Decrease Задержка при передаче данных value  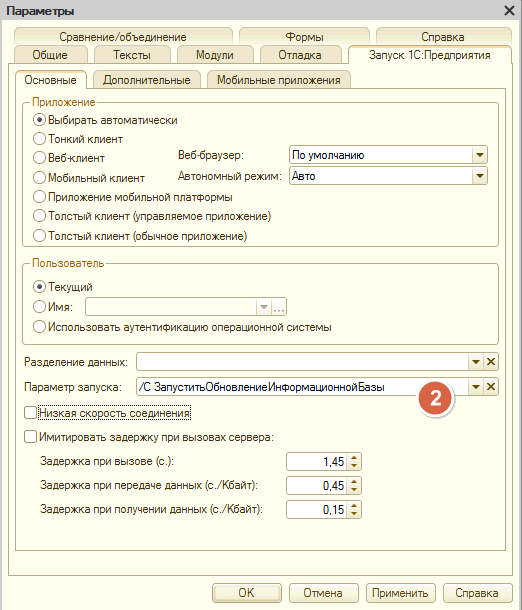(354, 489)
